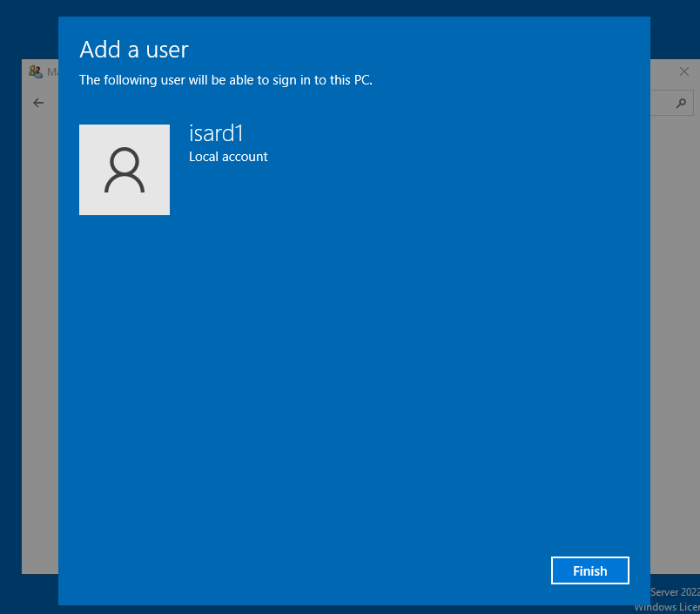The width and height of the screenshot is (700, 614).
Task: Click the Server 2022 watermark text
Action: click(x=674, y=591)
